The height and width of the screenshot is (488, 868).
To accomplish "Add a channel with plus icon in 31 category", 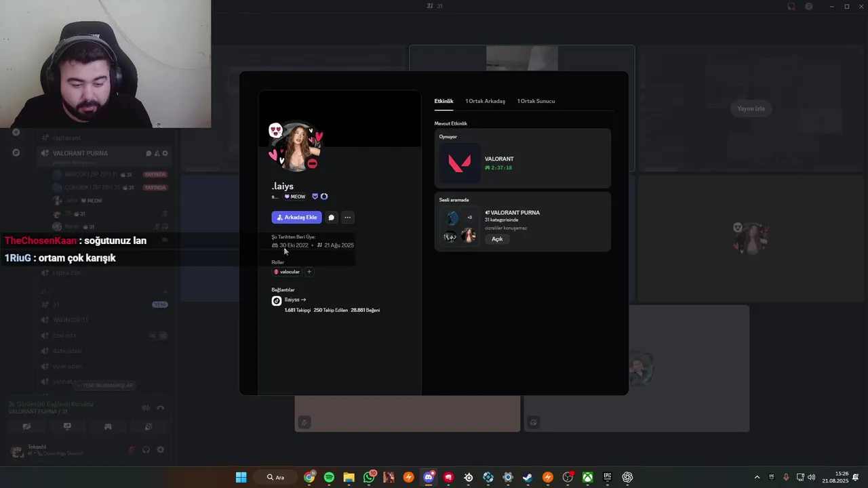I will [x=165, y=292].
